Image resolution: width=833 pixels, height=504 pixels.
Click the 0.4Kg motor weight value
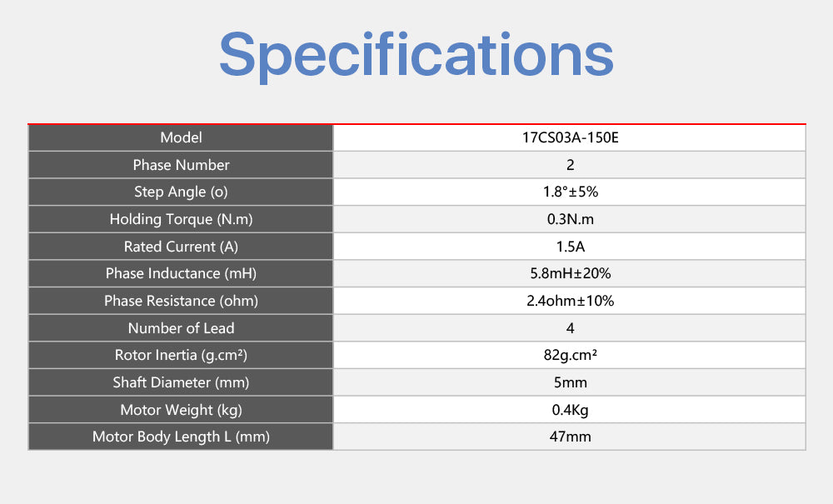click(570, 410)
